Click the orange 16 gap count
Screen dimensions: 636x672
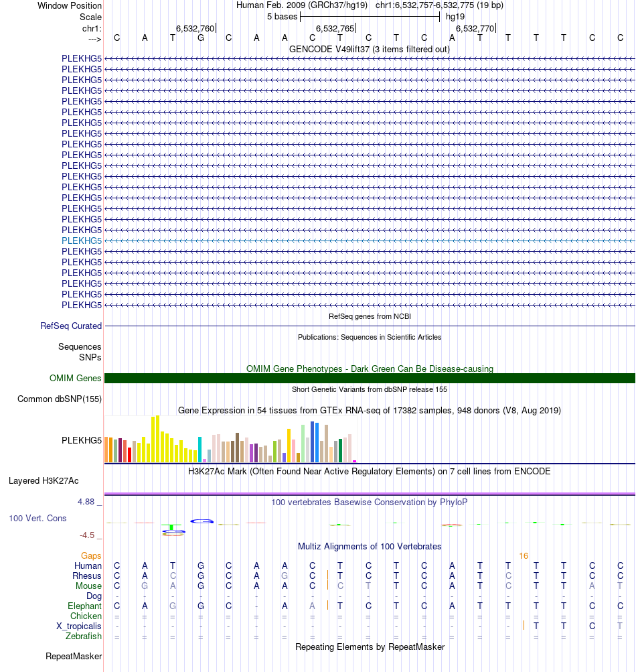click(x=524, y=556)
